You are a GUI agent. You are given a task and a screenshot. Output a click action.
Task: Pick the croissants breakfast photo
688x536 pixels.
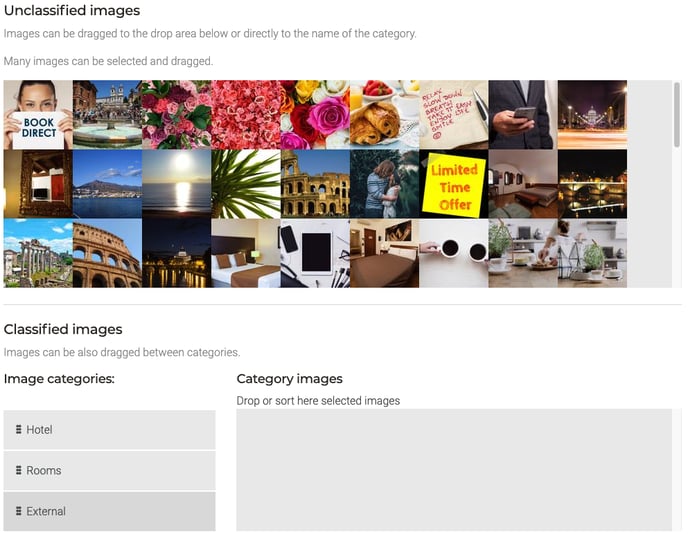click(x=384, y=115)
